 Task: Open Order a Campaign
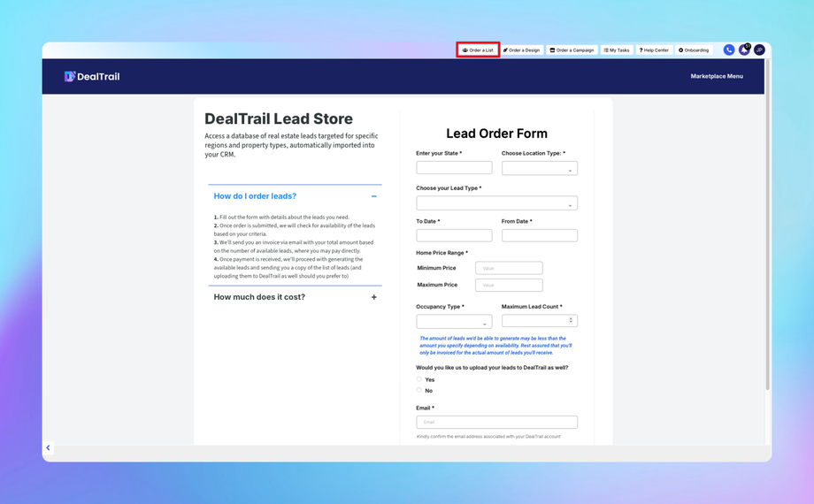point(572,50)
